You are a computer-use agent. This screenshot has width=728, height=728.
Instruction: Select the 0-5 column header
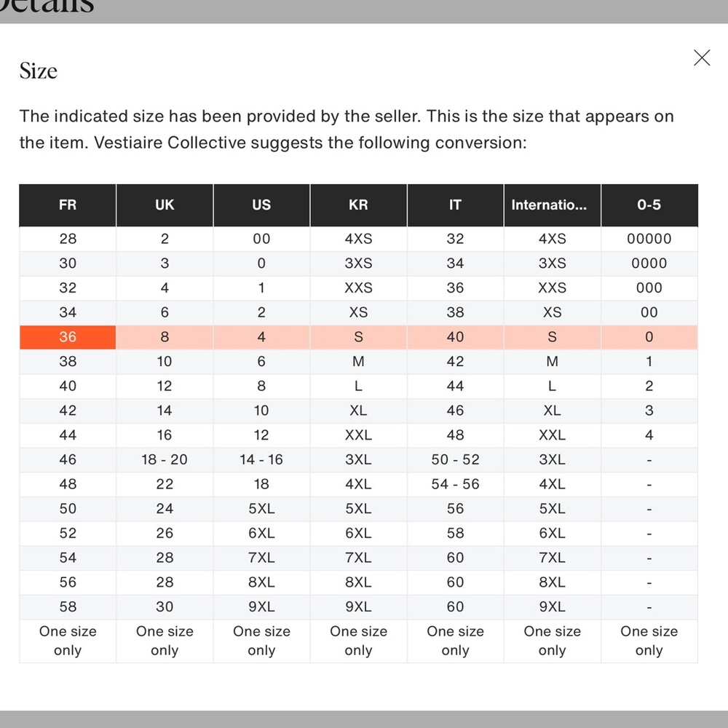click(x=649, y=205)
